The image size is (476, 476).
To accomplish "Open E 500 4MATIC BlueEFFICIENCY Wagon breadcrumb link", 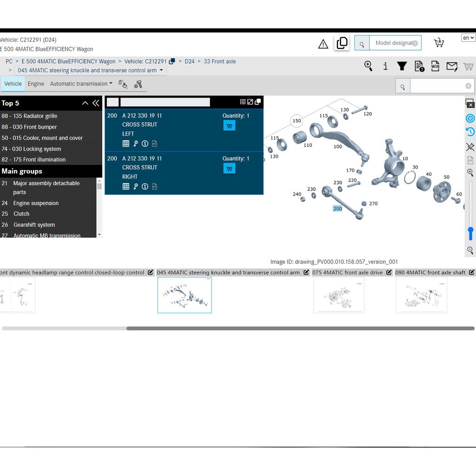I will coord(68,61).
